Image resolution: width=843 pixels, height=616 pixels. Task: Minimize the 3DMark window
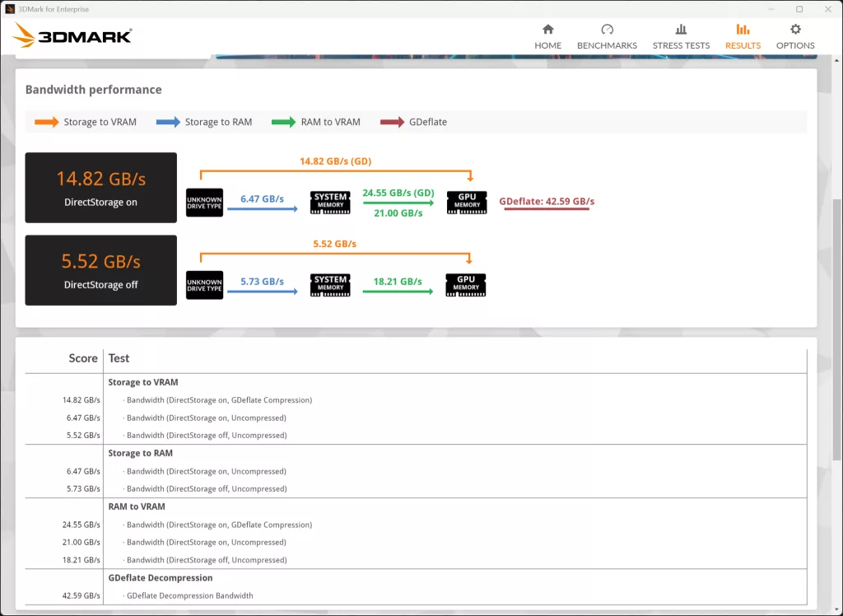771,9
